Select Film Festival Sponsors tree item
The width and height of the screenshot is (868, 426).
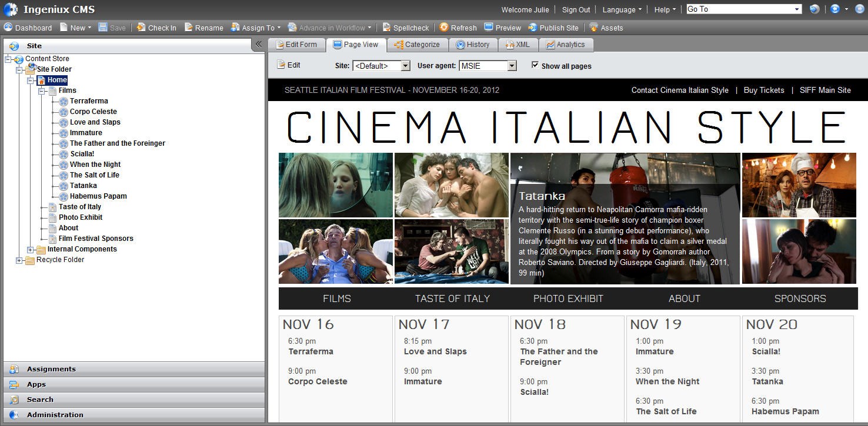pos(96,239)
